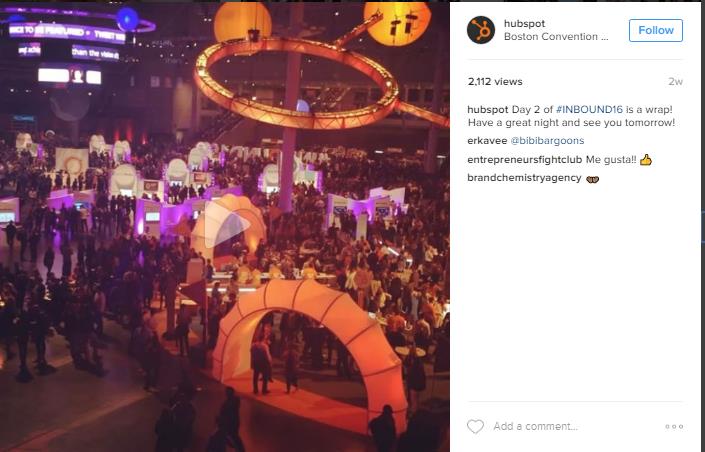Visit the erkavee commenter profile
Viewport: 705px width, 452px height.
point(487,141)
